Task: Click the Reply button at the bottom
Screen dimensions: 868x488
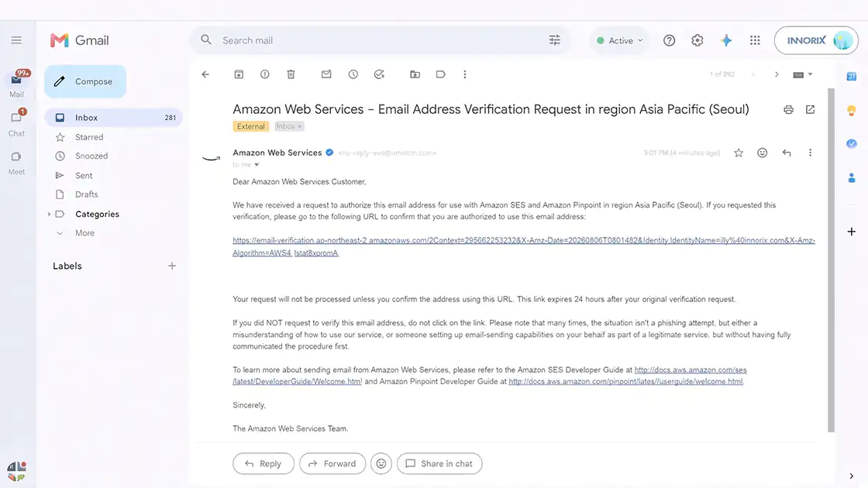Action: (x=263, y=464)
